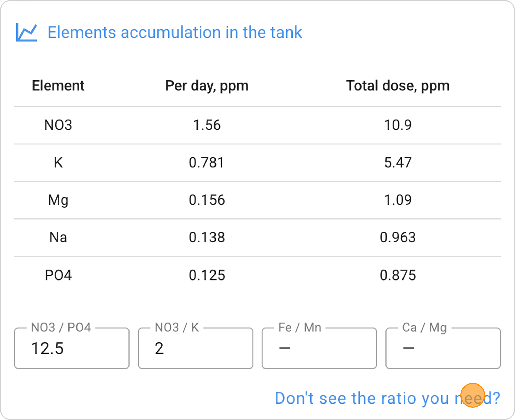The image size is (515, 420).
Task: Click the Mg element row label
Action: 58,200
